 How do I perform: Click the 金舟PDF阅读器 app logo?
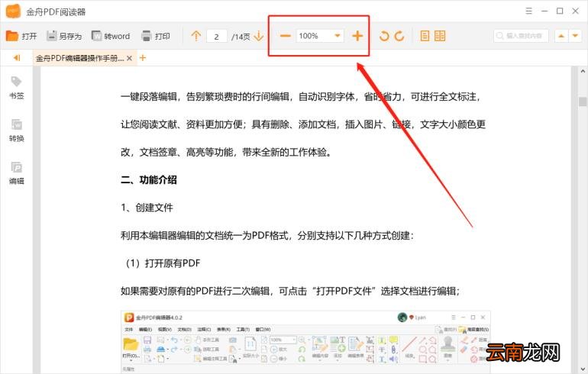tap(13, 11)
